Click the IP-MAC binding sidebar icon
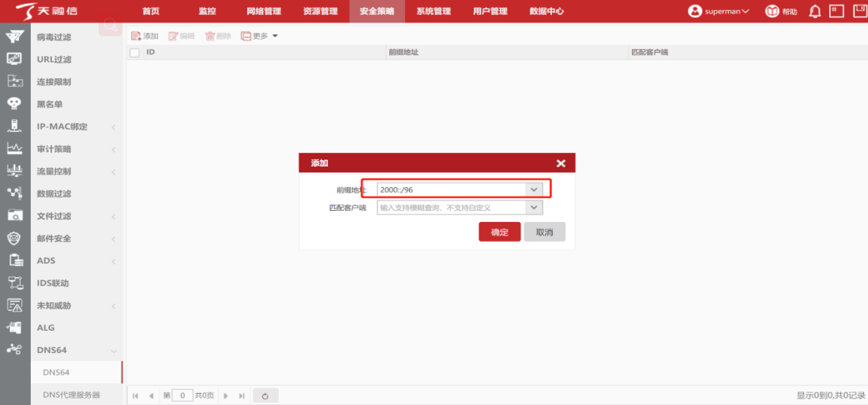The image size is (868, 405). point(15,126)
